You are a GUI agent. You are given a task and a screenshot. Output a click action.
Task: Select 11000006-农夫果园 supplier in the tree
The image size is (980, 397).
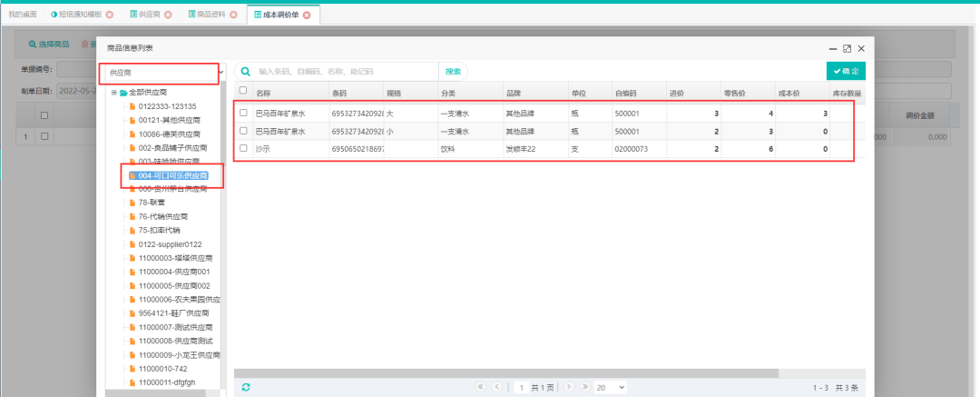179,299
